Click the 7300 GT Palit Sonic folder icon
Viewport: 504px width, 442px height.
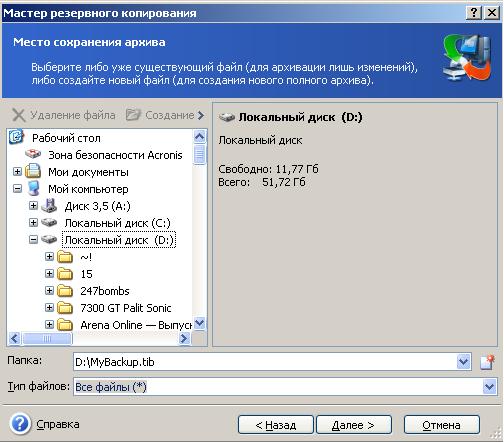(x=65, y=308)
